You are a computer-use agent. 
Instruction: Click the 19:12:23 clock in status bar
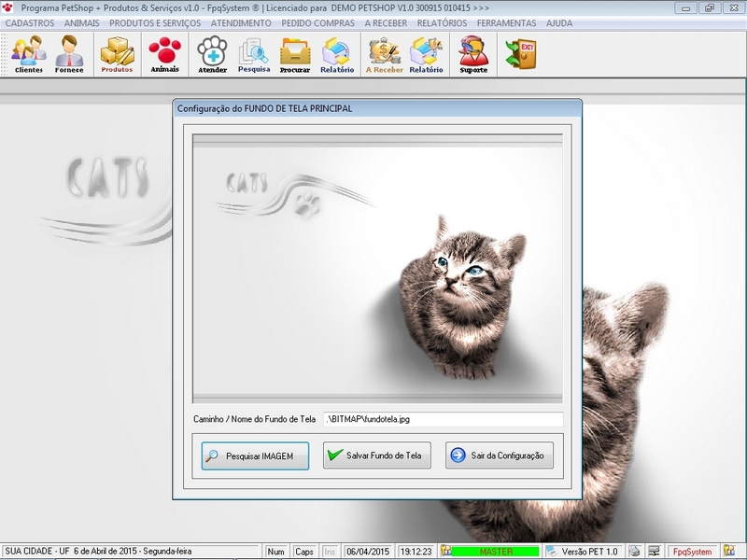click(x=416, y=552)
